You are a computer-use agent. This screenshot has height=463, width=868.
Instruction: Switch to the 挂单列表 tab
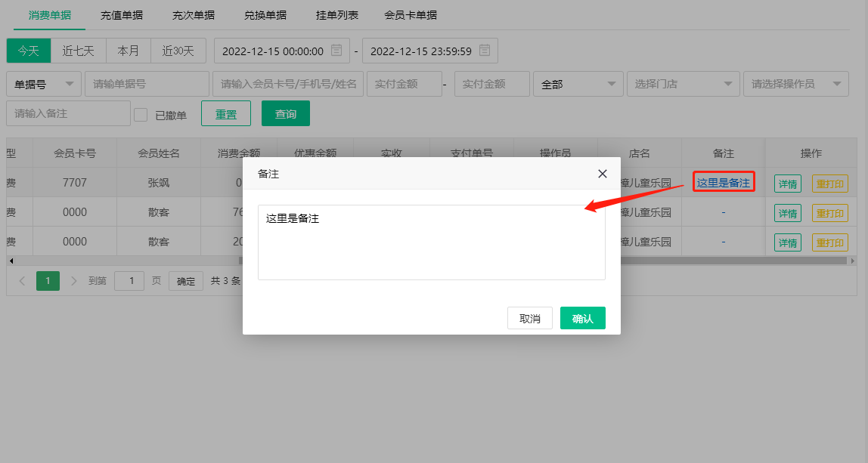tap(337, 15)
